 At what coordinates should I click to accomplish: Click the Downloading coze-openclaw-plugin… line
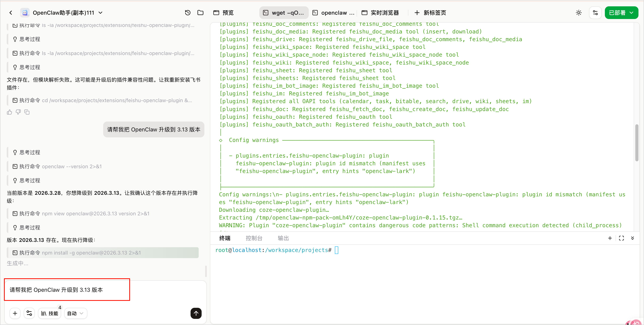pos(274,210)
